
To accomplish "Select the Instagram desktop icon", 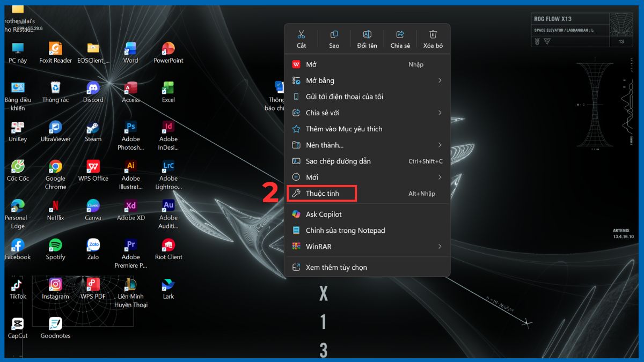I will pos(55,289).
